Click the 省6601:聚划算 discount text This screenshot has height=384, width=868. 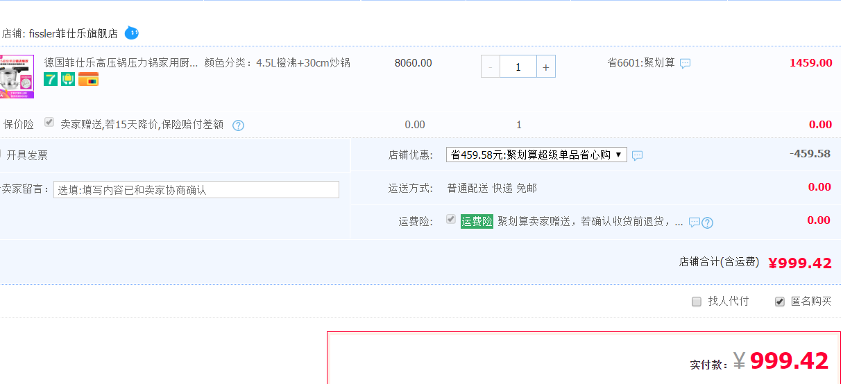[x=641, y=62]
